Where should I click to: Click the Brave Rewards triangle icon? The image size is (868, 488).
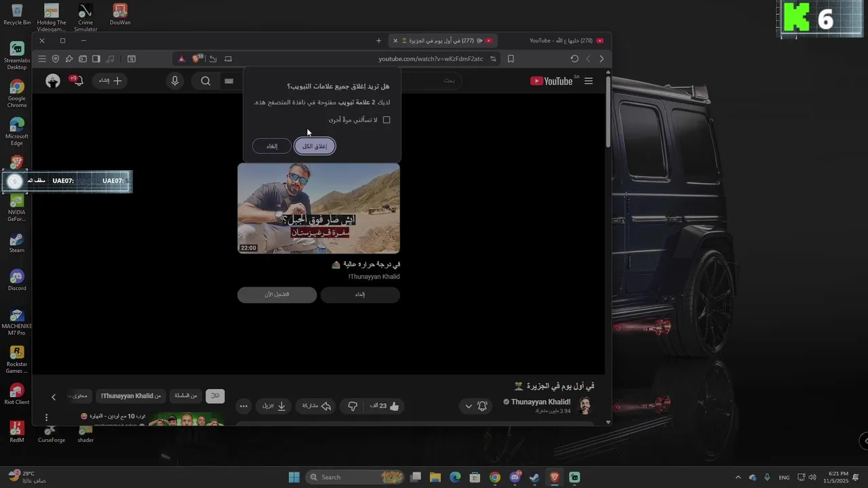tap(182, 59)
